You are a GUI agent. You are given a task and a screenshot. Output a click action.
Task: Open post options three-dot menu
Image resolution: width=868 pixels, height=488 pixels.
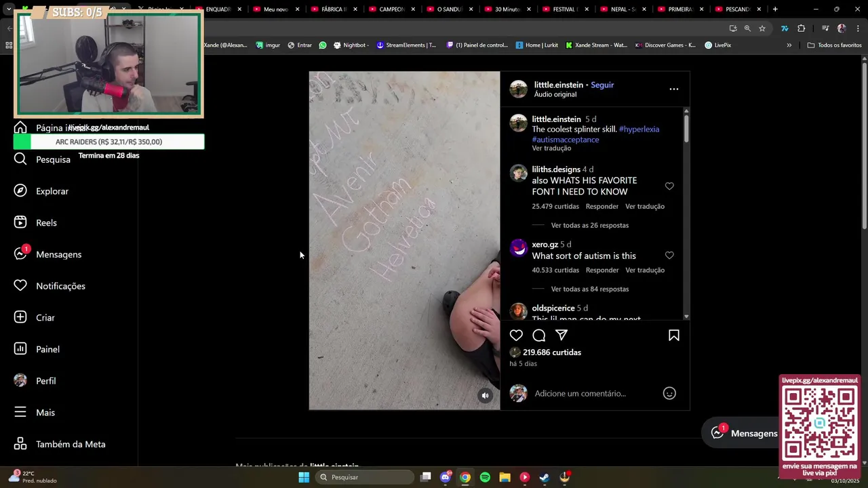coord(674,89)
